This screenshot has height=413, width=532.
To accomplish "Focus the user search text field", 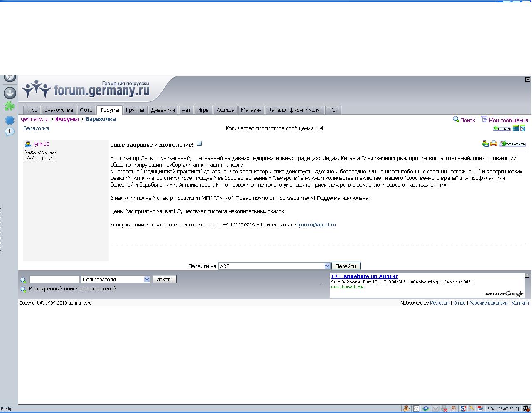I will (54, 279).
